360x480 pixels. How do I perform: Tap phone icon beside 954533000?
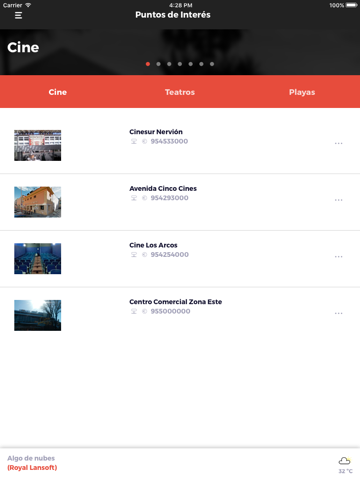pyautogui.click(x=144, y=141)
